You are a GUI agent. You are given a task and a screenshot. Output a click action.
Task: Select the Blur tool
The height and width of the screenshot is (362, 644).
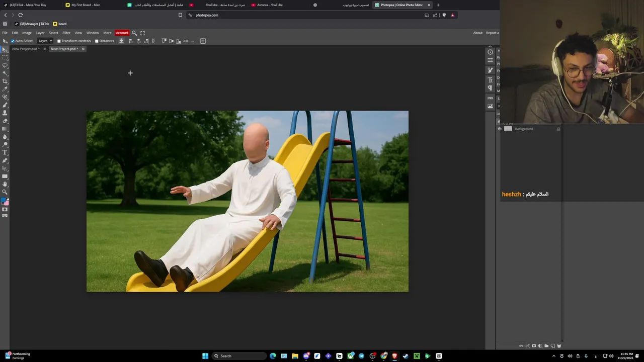[x=5, y=137]
